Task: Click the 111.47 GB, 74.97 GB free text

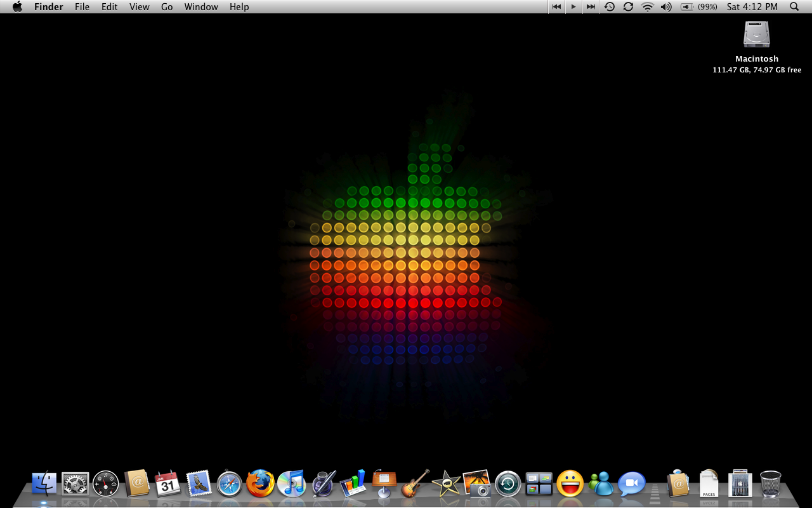Action: click(x=757, y=70)
